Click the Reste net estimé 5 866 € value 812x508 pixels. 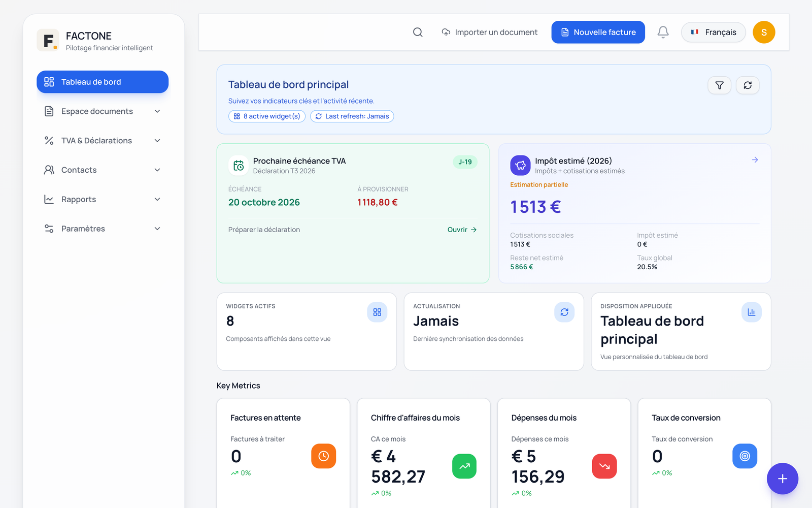click(522, 267)
